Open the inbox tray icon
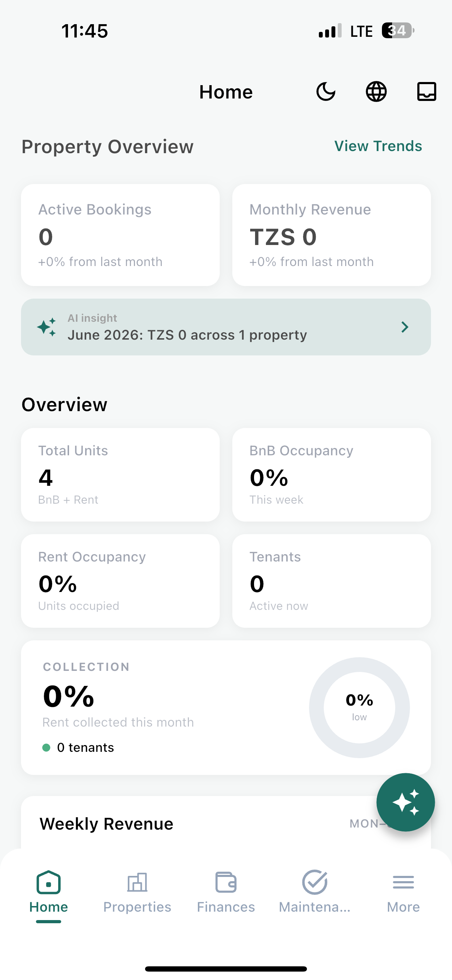The width and height of the screenshot is (452, 980). (x=426, y=92)
